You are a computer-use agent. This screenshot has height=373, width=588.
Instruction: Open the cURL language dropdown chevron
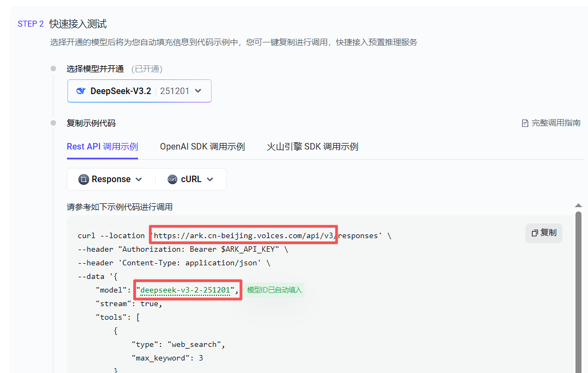(x=210, y=179)
